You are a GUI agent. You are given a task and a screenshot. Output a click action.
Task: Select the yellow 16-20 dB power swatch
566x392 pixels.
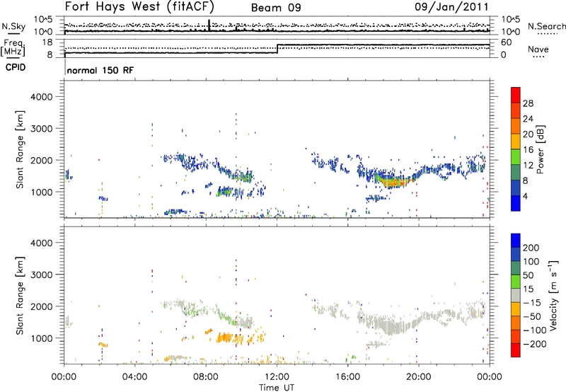[516, 142]
